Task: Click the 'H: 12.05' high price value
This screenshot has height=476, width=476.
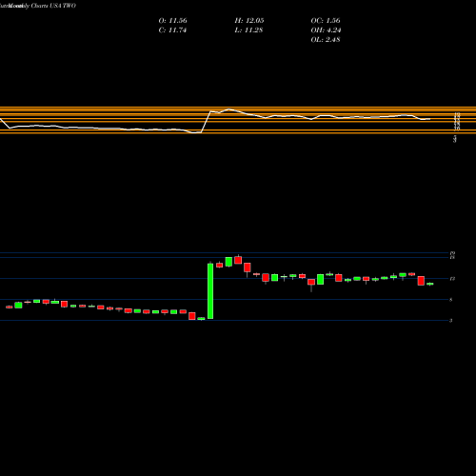Action: point(249,21)
